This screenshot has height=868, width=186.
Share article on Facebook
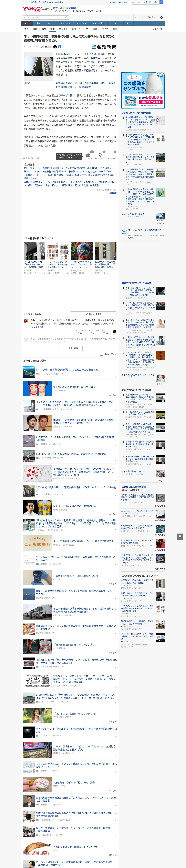coord(60,47)
